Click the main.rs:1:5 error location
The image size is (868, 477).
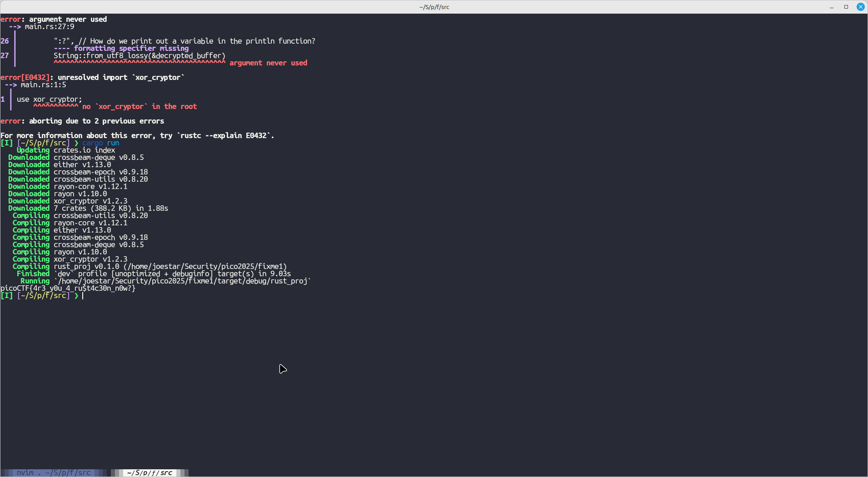click(43, 85)
